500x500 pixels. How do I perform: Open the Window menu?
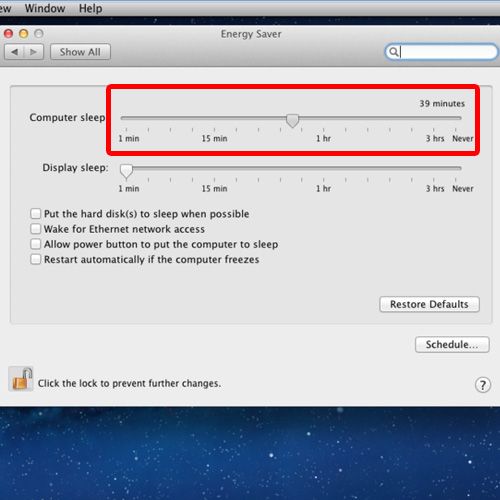tap(45, 8)
